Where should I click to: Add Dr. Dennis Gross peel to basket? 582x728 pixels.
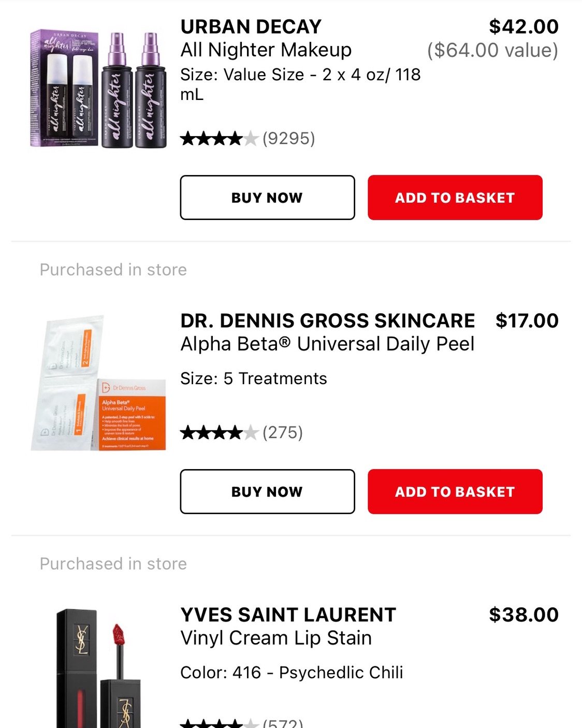click(455, 491)
